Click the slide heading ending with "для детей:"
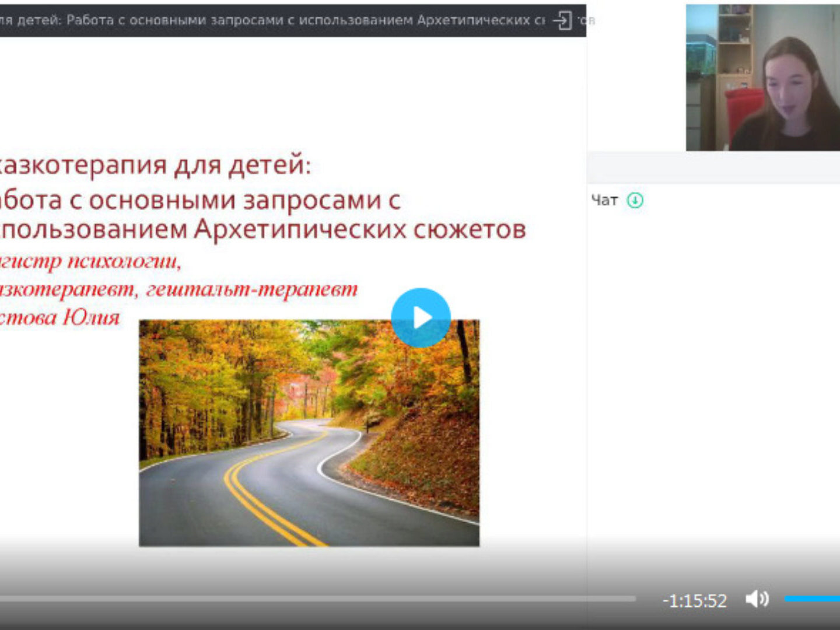 coord(155,165)
